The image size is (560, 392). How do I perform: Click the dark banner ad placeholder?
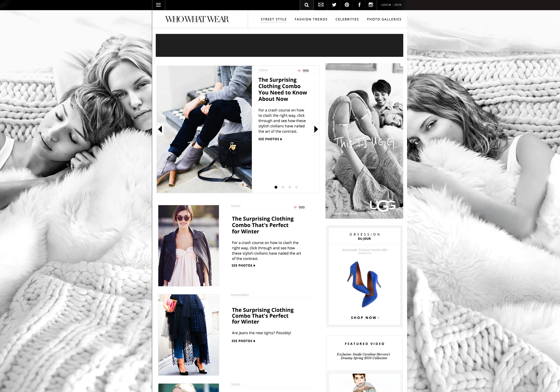pyautogui.click(x=279, y=45)
